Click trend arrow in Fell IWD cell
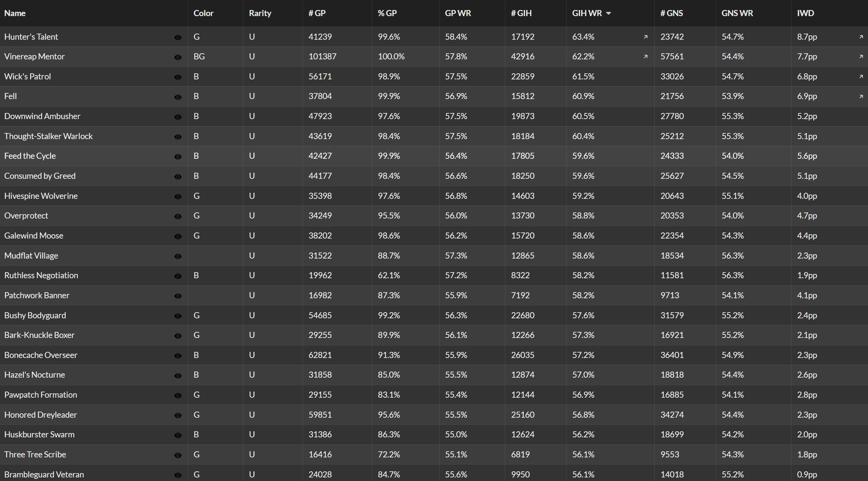The height and width of the screenshot is (481, 868). click(x=861, y=97)
